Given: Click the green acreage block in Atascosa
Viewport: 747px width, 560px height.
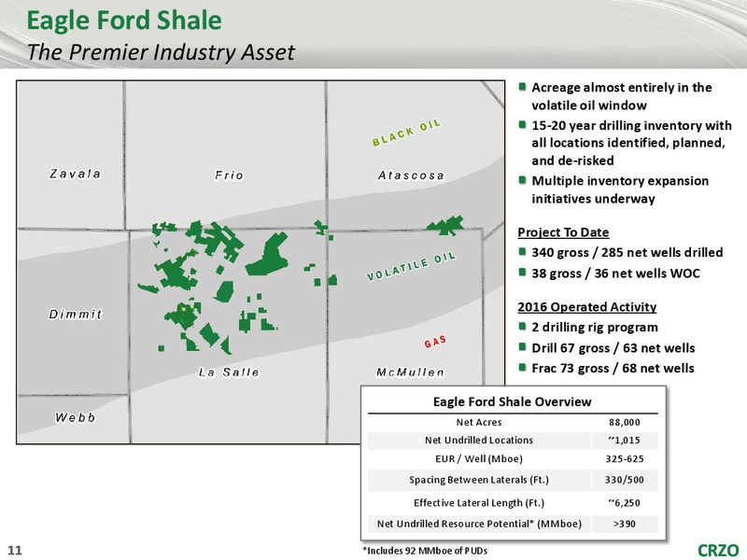Looking at the screenshot, I should [x=445, y=225].
